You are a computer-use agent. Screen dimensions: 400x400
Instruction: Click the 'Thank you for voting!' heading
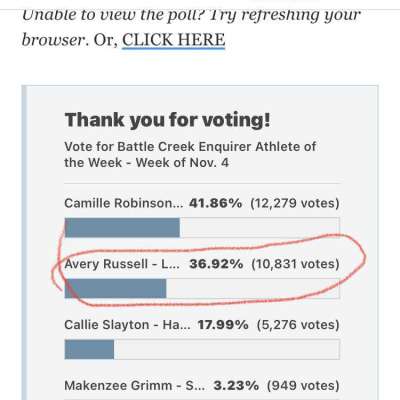click(x=167, y=120)
